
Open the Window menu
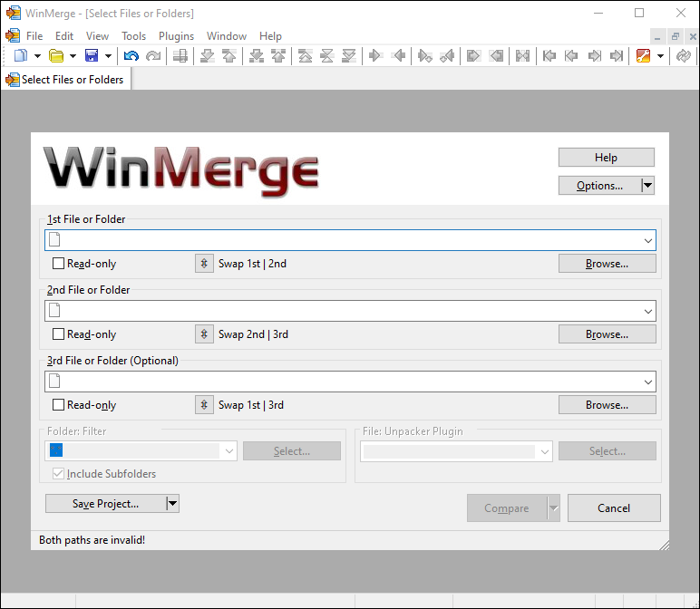[x=227, y=36]
